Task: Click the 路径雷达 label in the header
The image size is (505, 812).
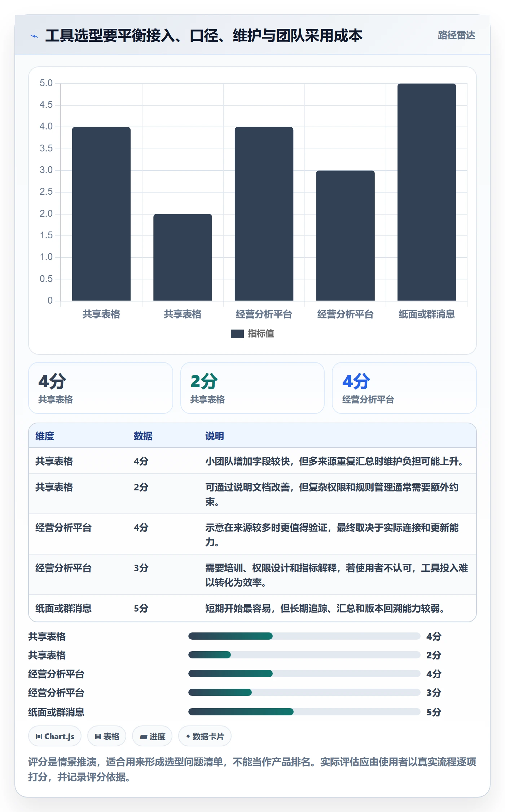Action: 456,35
